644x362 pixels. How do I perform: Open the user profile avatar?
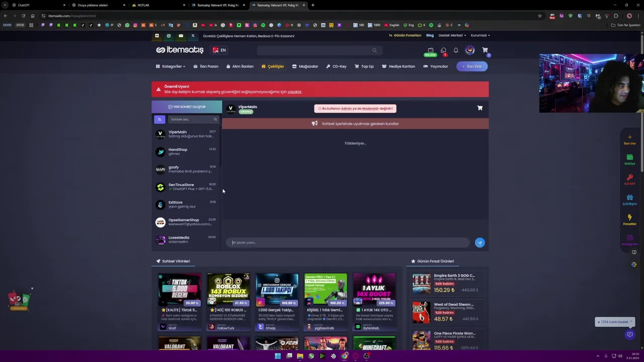tap(470, 50)
